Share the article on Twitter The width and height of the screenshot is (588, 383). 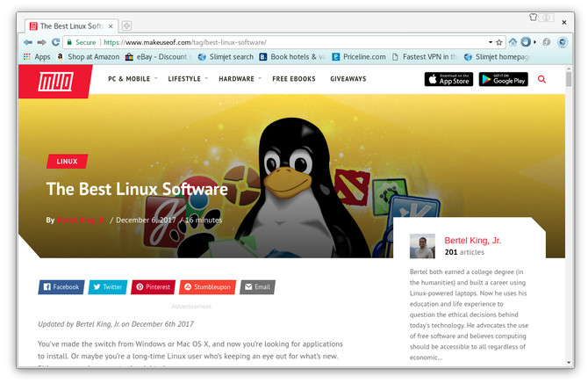coord(107,286)
